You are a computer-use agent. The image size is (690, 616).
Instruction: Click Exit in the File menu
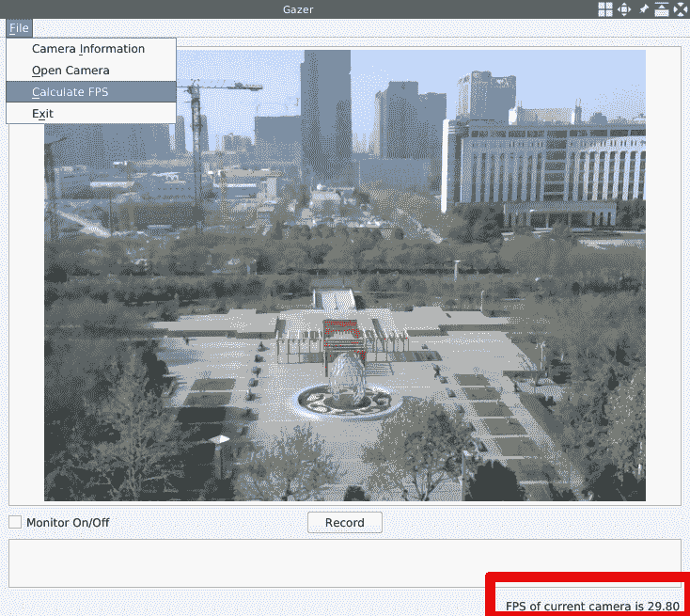[x=42, y=114]
